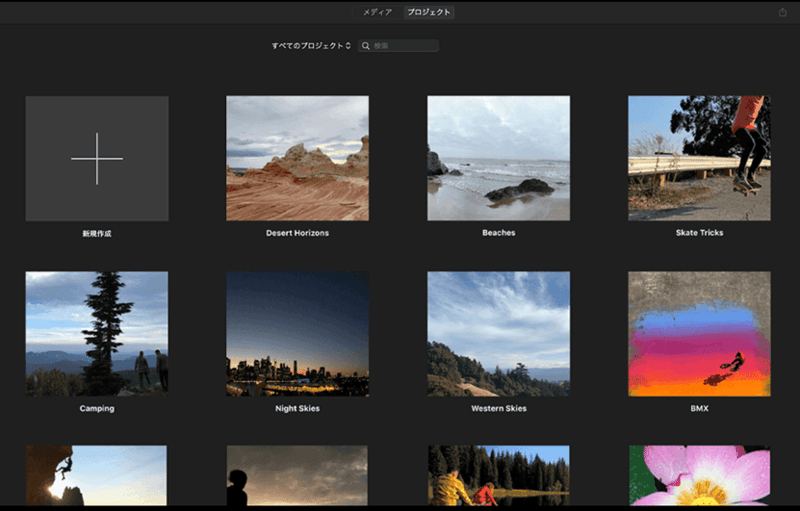Select the Camping project thumbnail
This screenshot has height=511, width=800.
(x=97, y=333)
